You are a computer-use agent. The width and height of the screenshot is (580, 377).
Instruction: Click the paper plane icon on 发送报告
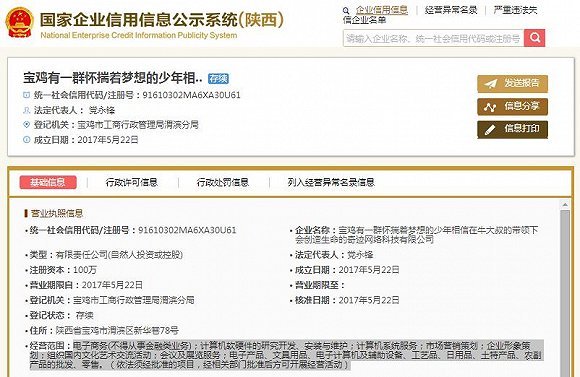(490, 84)
